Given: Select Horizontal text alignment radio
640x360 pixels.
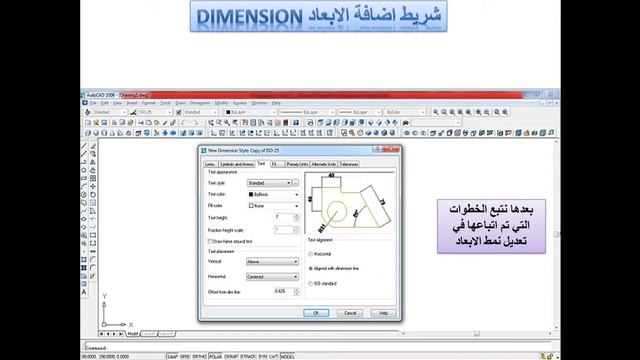Looking at the screenshot, I should (x=311, y=254).
